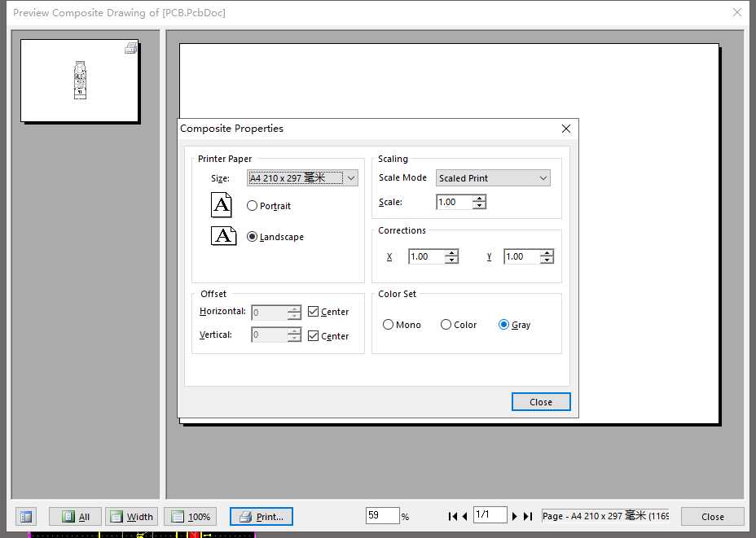Click the Horizontal offset field
This screenshot has height=538, width=756.
[269, 313]
